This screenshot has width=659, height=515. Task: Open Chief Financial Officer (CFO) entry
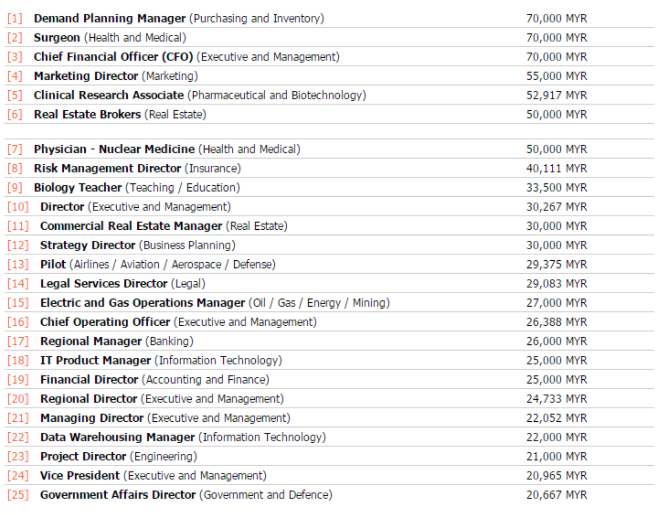113,57
